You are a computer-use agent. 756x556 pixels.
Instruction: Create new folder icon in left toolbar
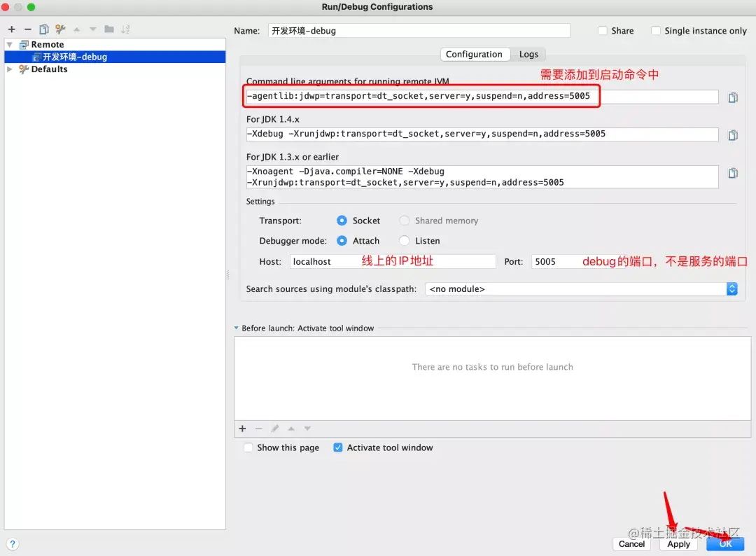point(109,29)
